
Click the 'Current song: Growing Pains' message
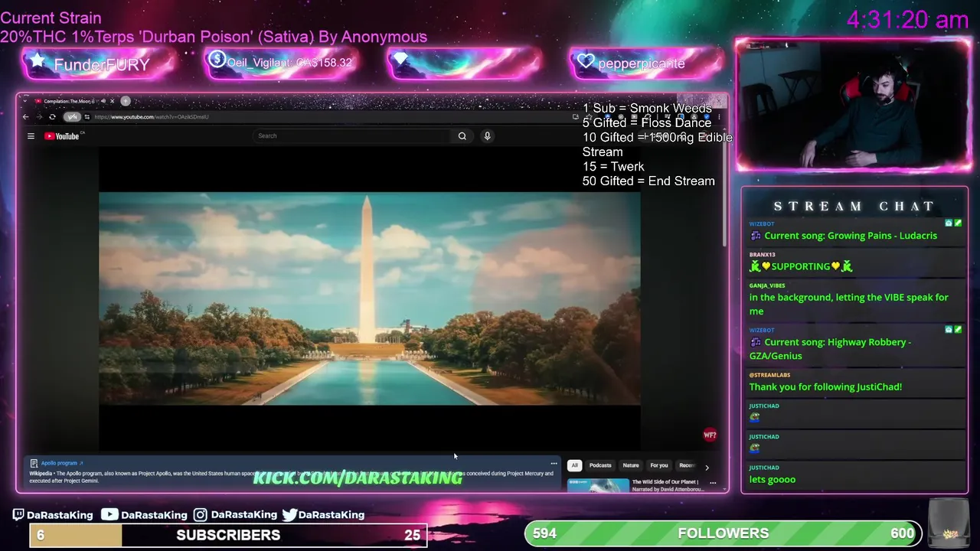[851, 236]
